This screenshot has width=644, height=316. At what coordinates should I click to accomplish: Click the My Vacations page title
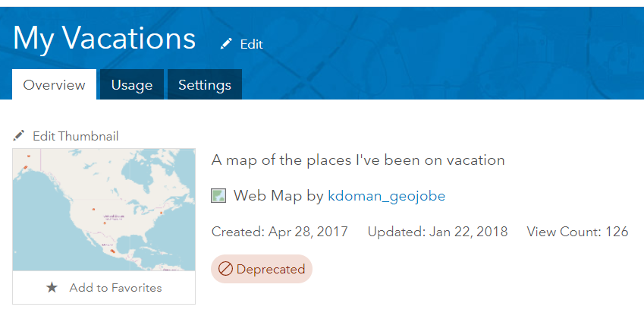click(x=104, y=38)
